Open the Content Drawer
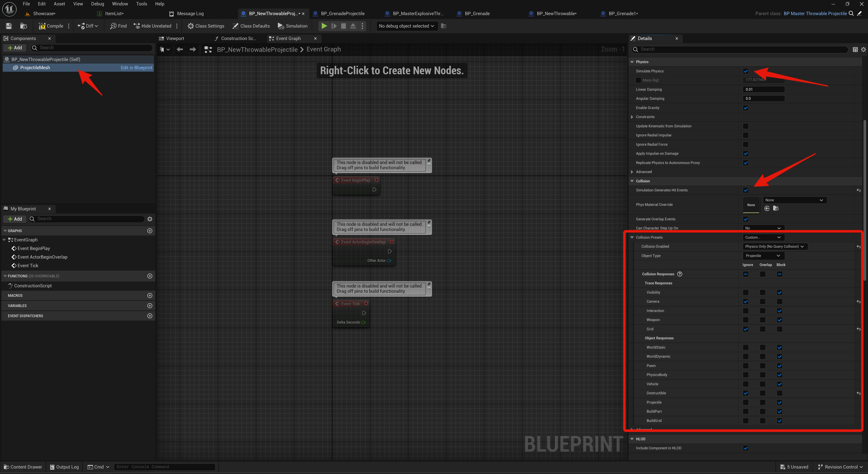 pyautogui.click(x=23, y=467)
